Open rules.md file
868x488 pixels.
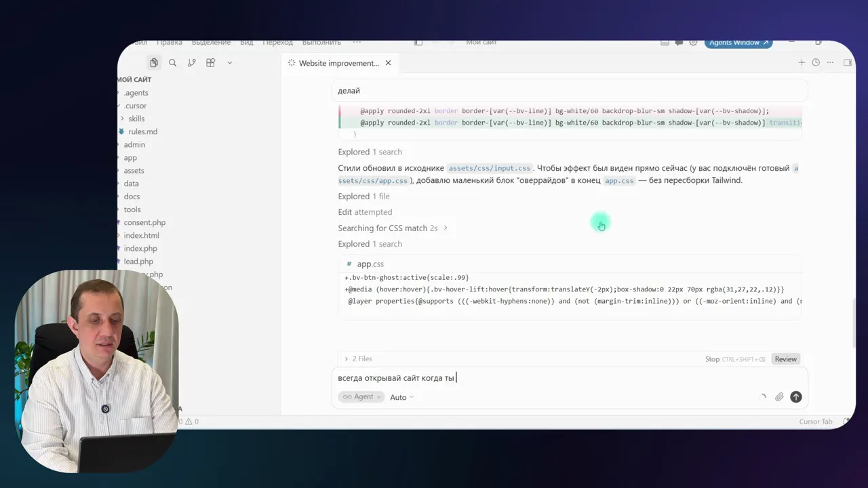click(x=142, y=131)
